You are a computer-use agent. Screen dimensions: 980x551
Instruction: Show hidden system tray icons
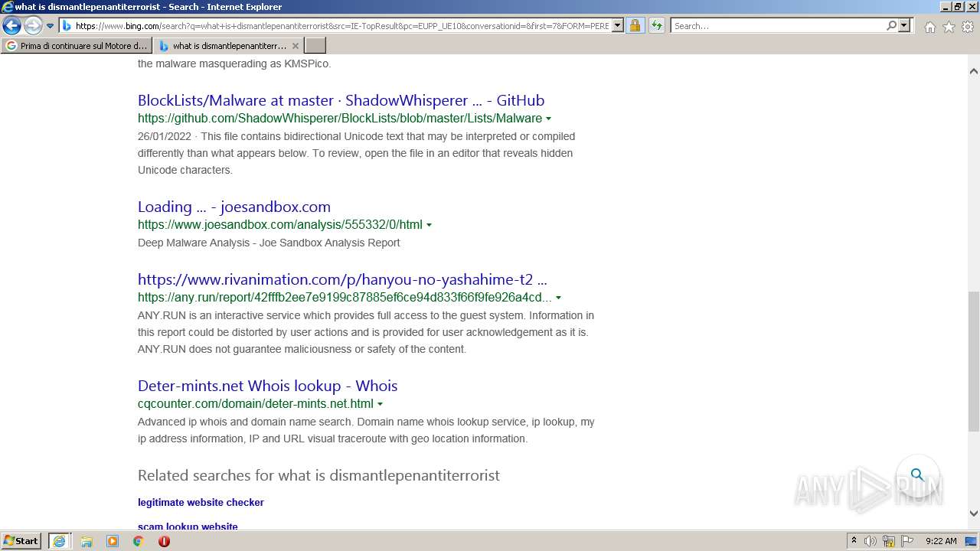pos(854,541)
